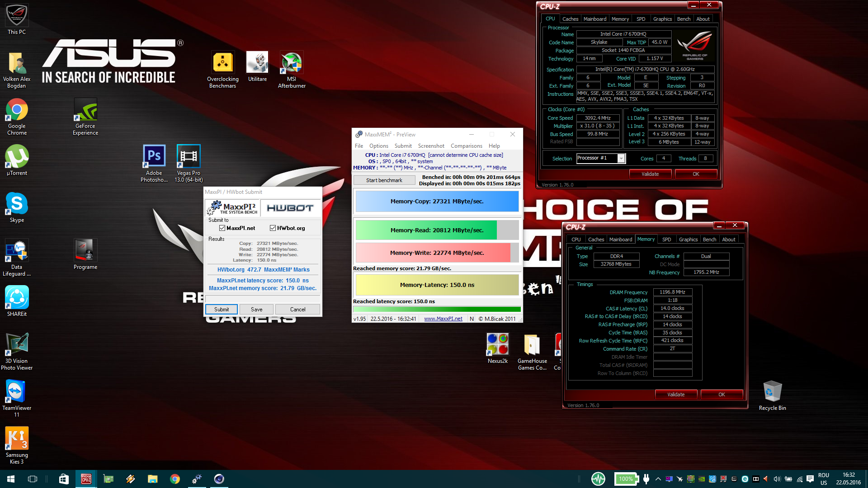Open the Recycle Bin
This screenshot has height=488, width=868.
(x=772, y=395)
